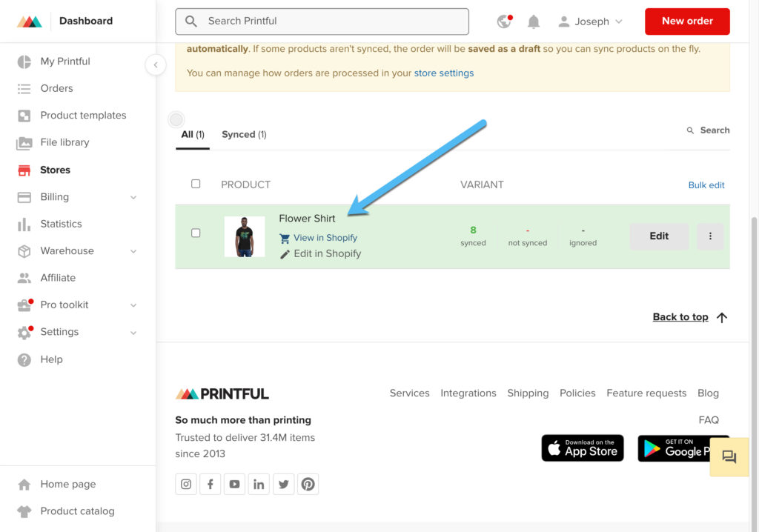Click the Printful footer logo
This screenshot has height=532, width=759.
coord(222,394)
